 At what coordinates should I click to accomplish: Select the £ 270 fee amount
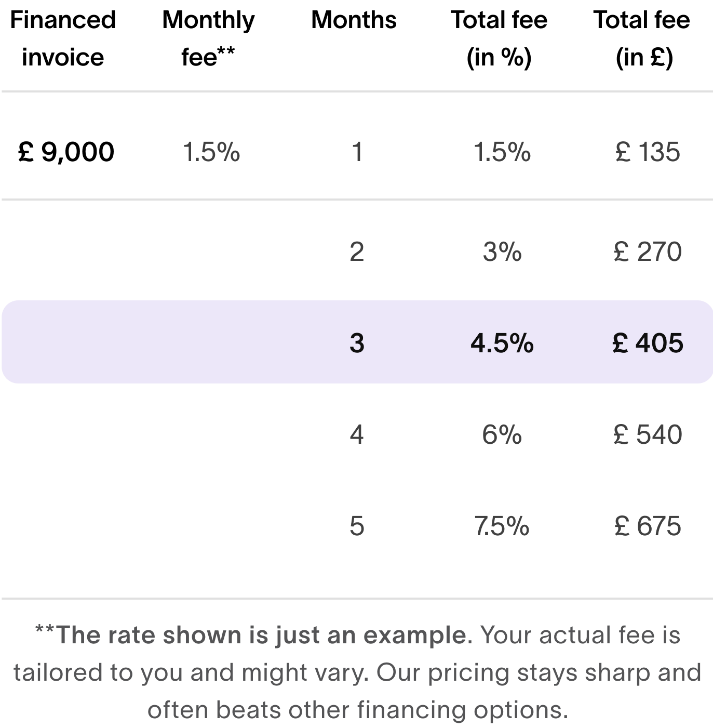647,252
